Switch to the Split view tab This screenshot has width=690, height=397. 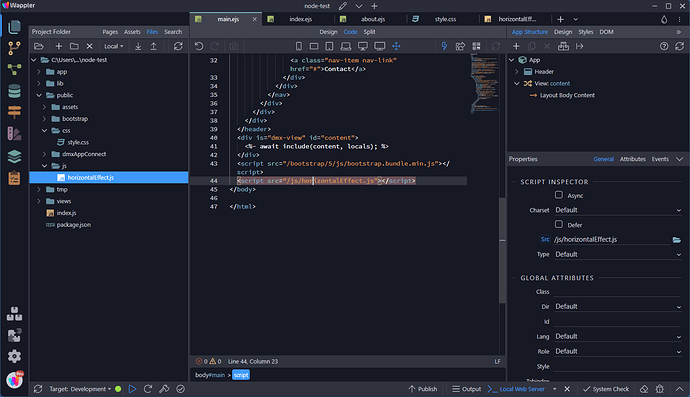click(369, 32)
